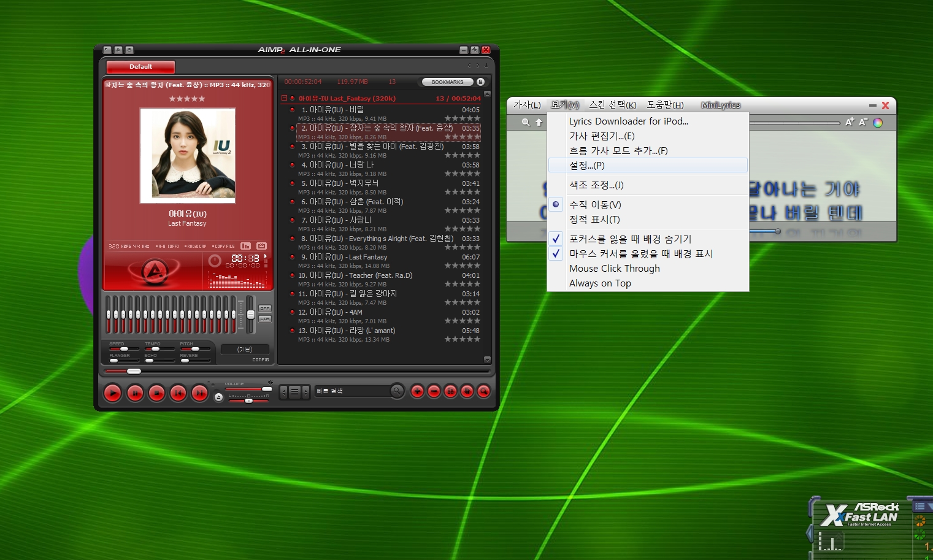
Task: Collapse the IU Last_Fantasy playlist group
Action: (284, 98)
